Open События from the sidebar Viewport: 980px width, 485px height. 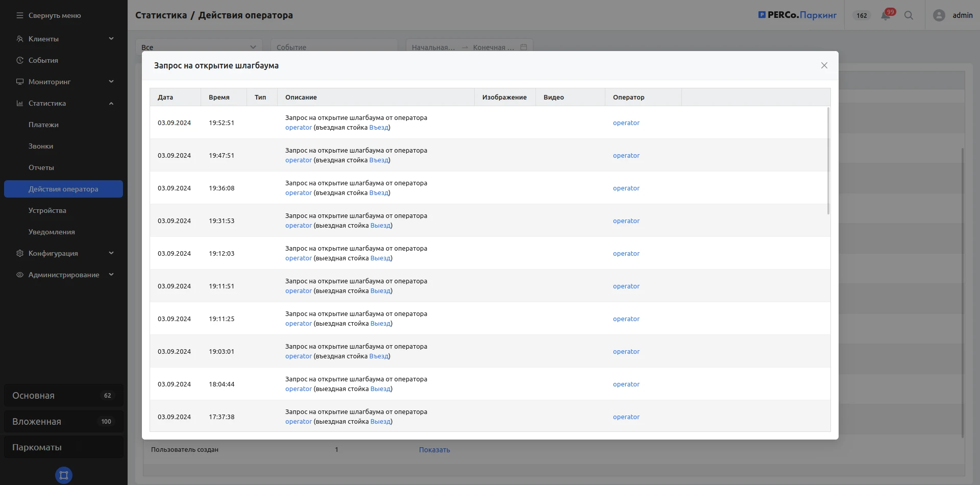coord(43,60)
